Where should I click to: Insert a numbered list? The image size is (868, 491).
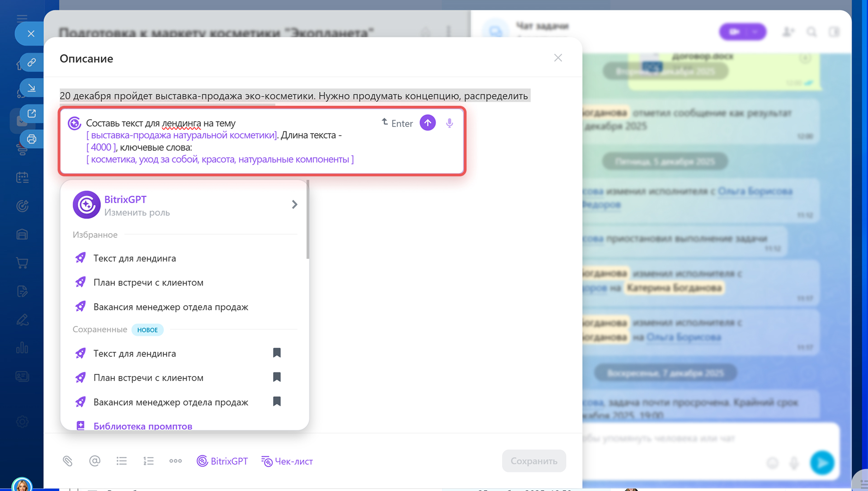(x=148, y=461)
